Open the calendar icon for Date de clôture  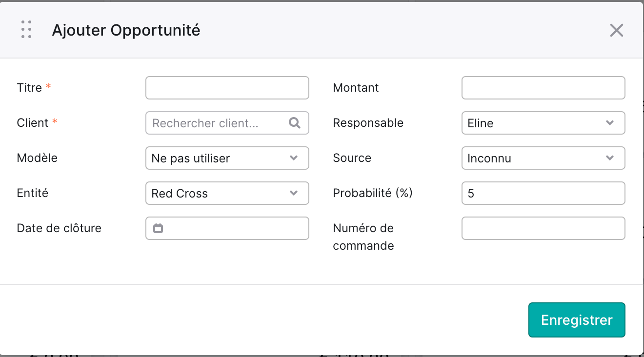(158, 228)
